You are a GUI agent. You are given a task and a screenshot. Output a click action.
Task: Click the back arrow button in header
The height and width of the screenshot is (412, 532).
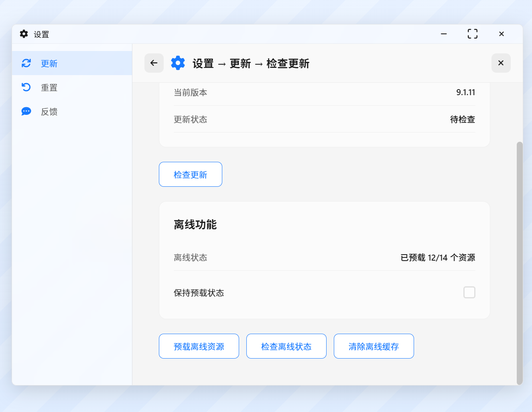tap(154, 63)
